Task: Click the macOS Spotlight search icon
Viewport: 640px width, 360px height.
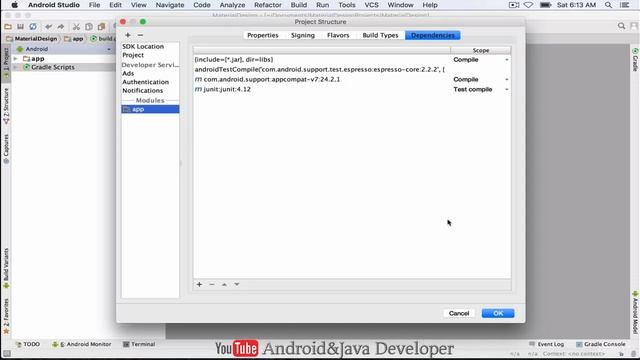Action: (608, 5)
